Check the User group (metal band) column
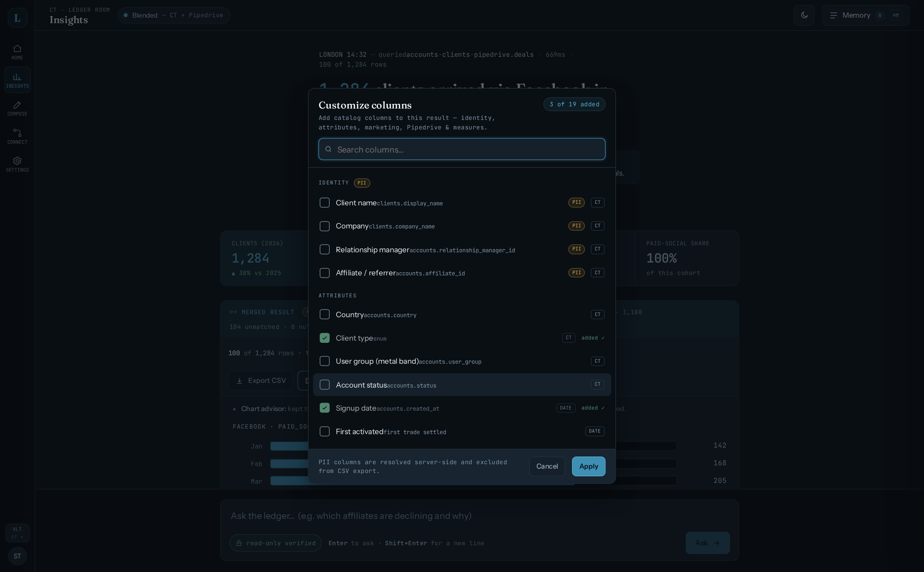 pos(324,361)
